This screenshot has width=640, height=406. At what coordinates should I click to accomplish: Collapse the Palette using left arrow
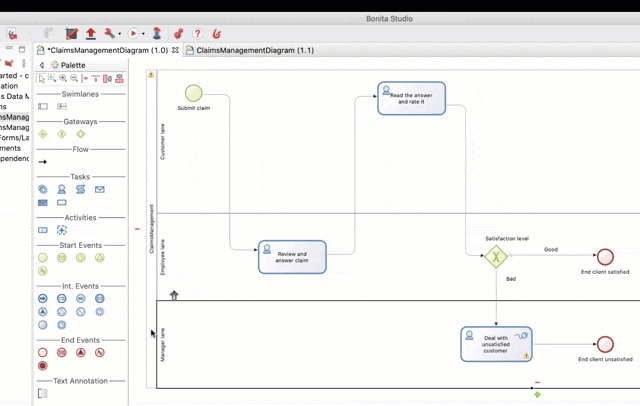(x=42, y=65)
